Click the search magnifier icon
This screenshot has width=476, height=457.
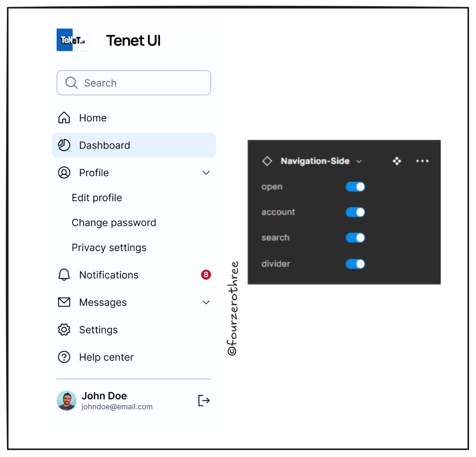(71, 83)
